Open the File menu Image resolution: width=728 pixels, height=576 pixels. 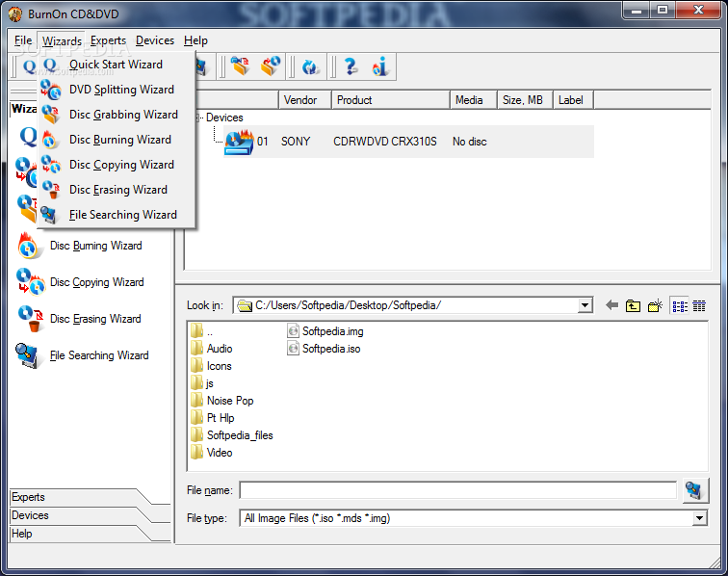coord(23,40)
